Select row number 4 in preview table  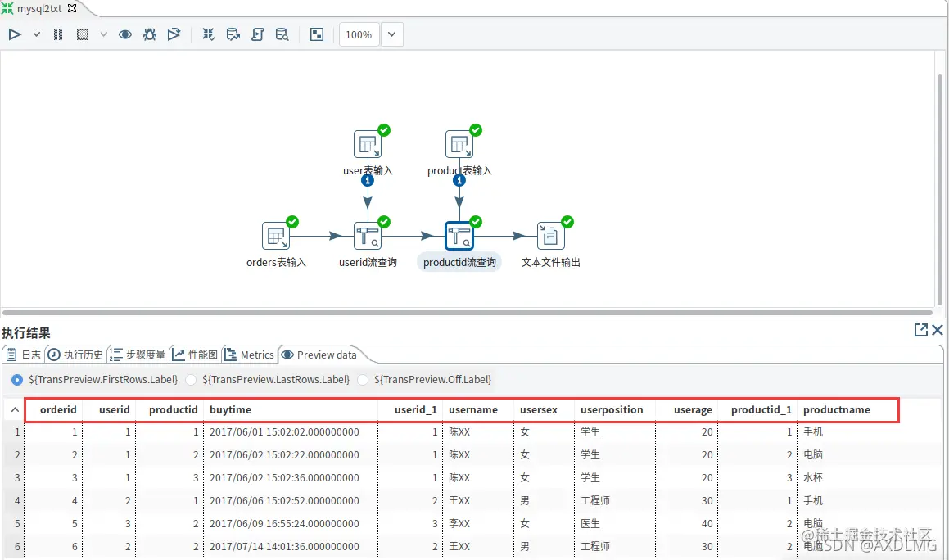click(17, 501)
